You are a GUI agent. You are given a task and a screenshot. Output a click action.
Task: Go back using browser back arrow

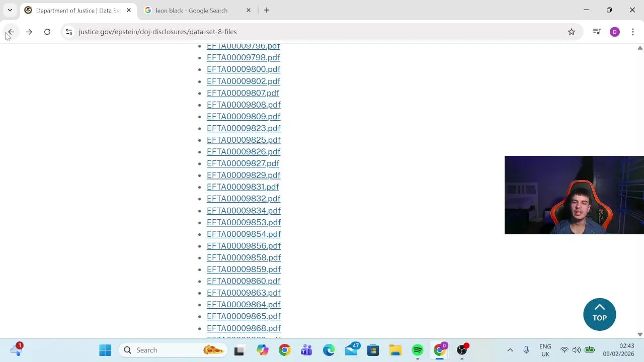pyautogui.click(x=11, y=32)
